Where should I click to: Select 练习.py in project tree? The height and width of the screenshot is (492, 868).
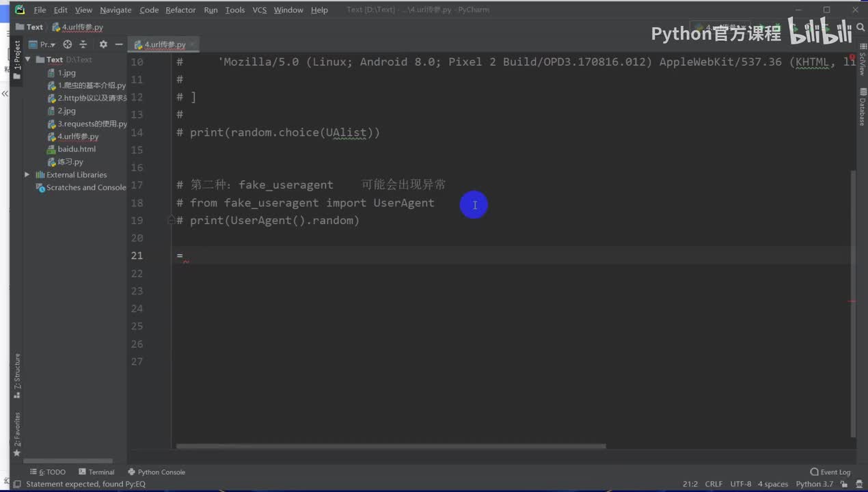pyautogui.click(x=65, y=162)
